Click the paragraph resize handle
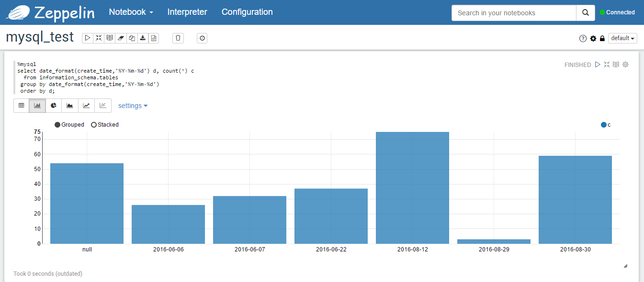 pyautogui.click(x=625, y=266)
